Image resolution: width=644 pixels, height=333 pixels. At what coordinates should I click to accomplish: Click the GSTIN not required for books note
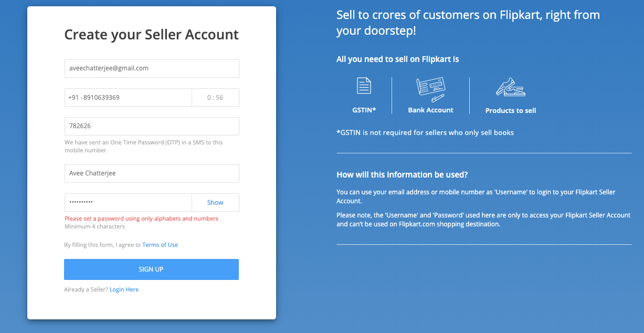(x=425, y=132)
